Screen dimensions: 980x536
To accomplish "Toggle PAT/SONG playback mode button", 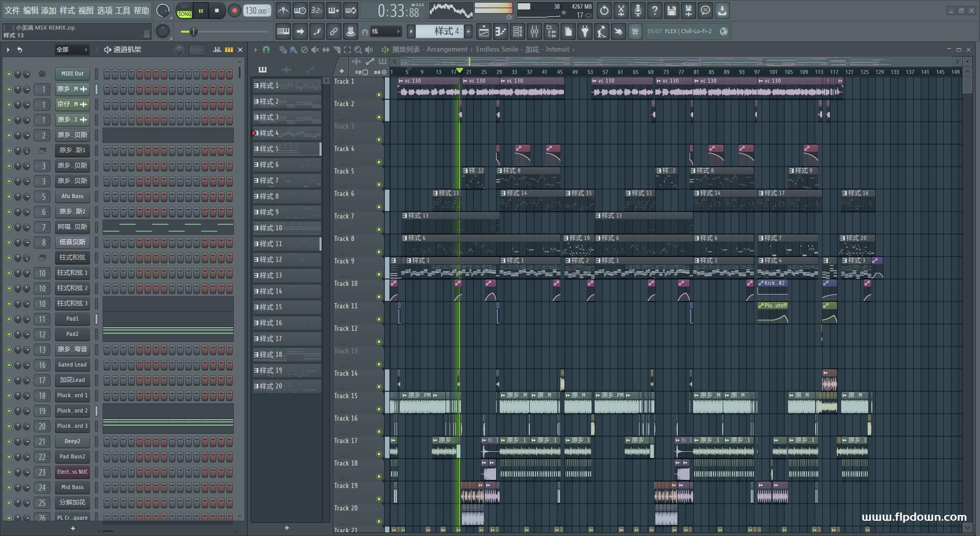I will pos(184,11).
